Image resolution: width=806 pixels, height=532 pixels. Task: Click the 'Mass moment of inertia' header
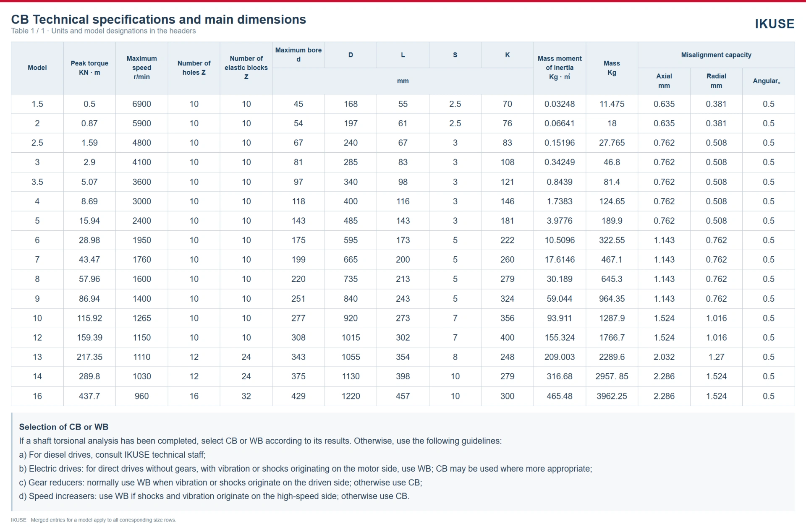[x=560, y=68]
